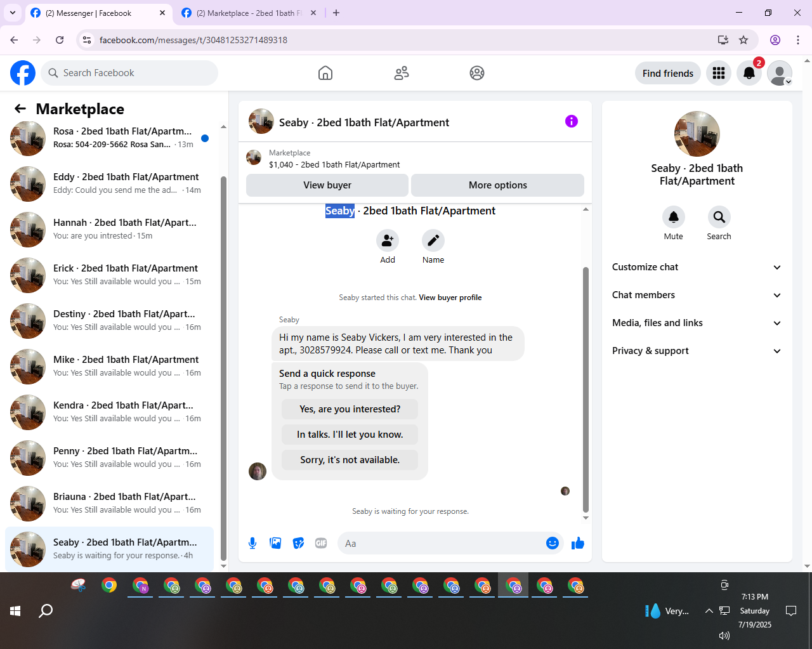Open the notifications bell
Image resolution: width=812 pixels, height=649 pixels.
(x=749, y=73)
